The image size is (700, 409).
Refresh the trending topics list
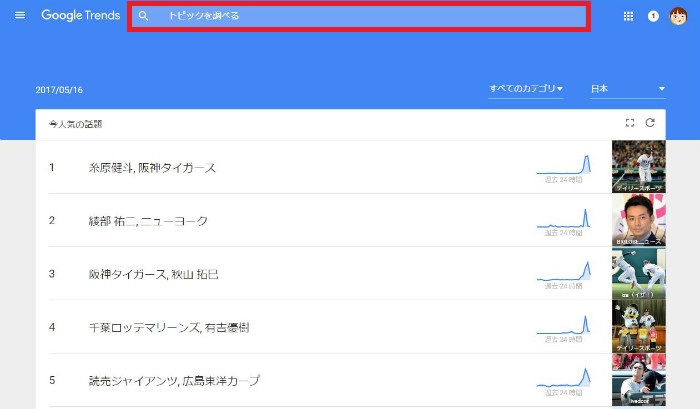(650, 123)
